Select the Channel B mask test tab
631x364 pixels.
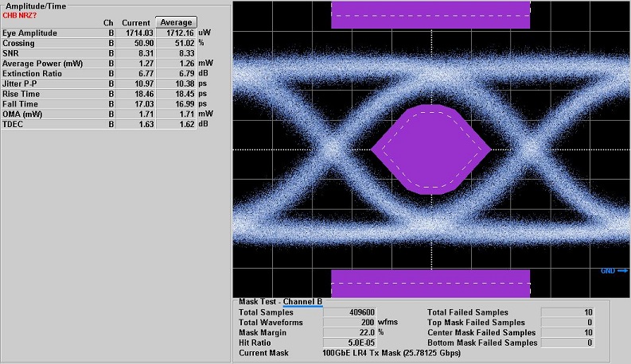pos(302,302)
